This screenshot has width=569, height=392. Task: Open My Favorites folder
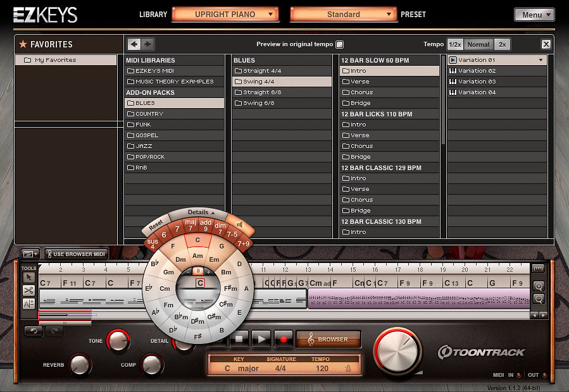pyautogui.click(x=66, y=60)
